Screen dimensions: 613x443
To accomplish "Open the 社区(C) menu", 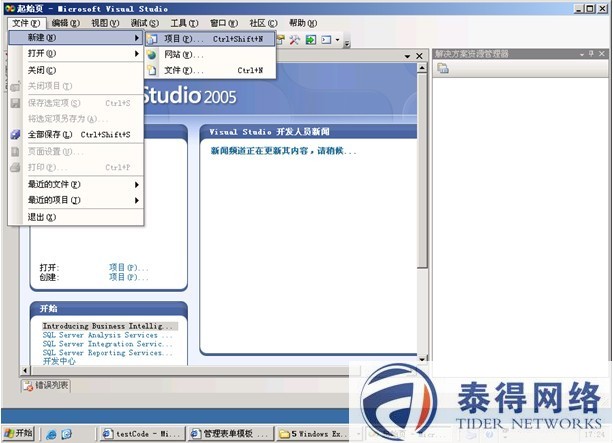I will [x=263, y=23].
